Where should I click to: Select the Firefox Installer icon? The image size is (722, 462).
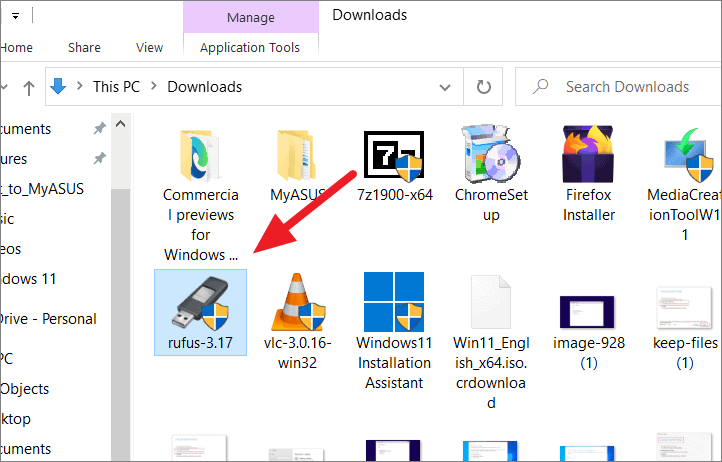tap(588, 154)
